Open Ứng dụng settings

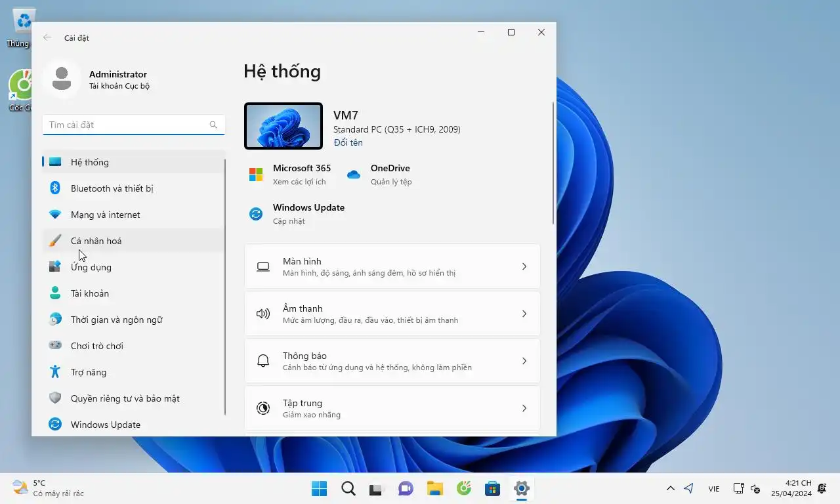[x=134, y=267]
